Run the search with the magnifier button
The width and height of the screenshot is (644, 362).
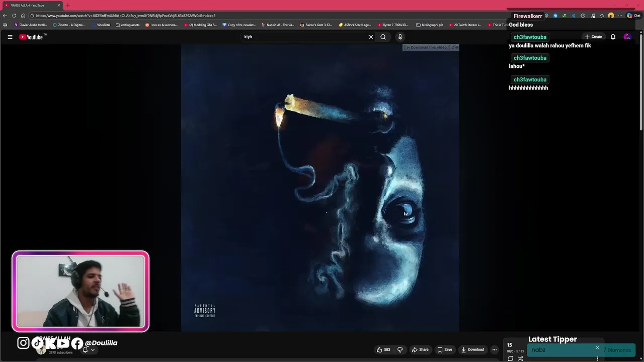[x=383, y=37]
